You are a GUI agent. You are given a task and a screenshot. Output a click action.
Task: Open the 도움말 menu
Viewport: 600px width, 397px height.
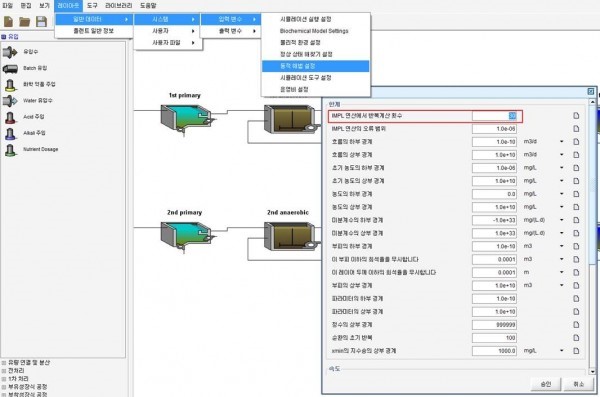click(x=148, y=5)
